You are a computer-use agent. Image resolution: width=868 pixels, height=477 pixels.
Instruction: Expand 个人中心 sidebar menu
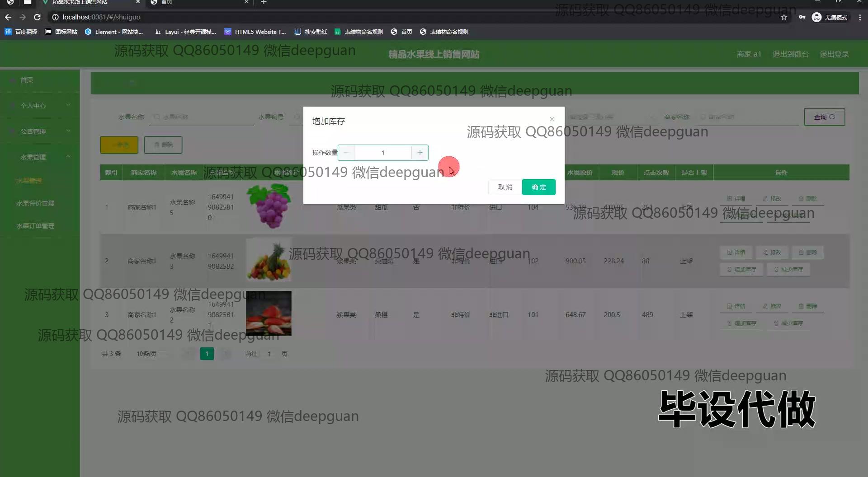pyautogui.click(x=40, y=105)
